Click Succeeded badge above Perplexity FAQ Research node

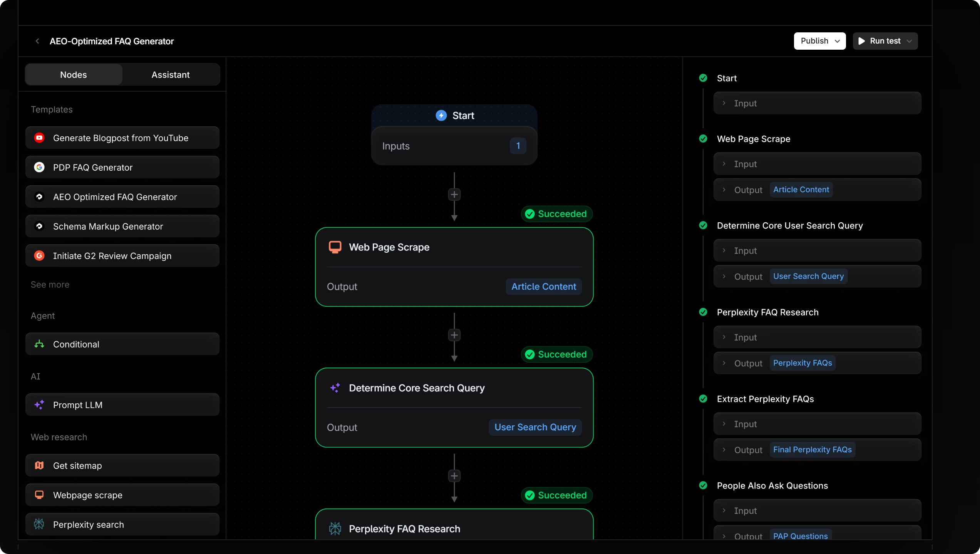click(557, 495)
